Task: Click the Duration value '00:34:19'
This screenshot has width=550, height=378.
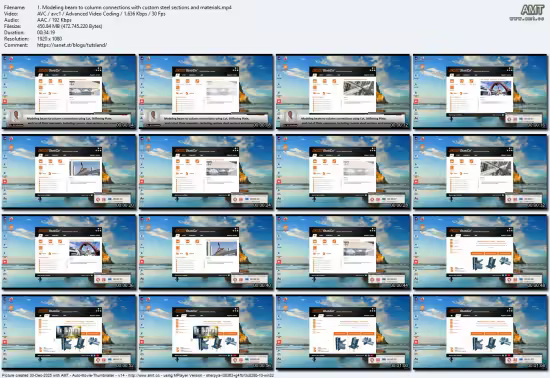Action: [46, 33]
